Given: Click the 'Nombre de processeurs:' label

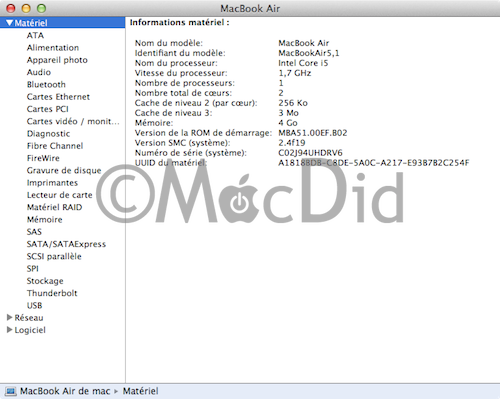Looking at the screenshot, I should tap(185, 83).
